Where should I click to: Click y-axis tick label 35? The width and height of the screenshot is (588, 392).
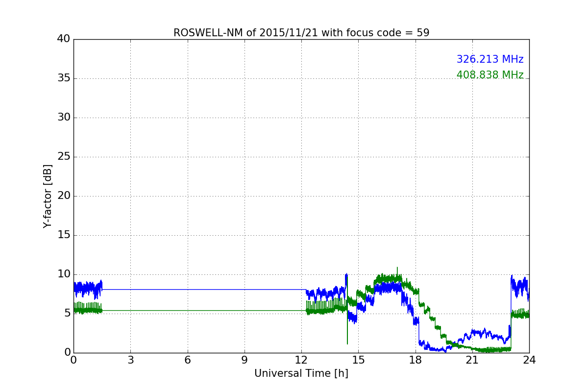coord(64,78)
